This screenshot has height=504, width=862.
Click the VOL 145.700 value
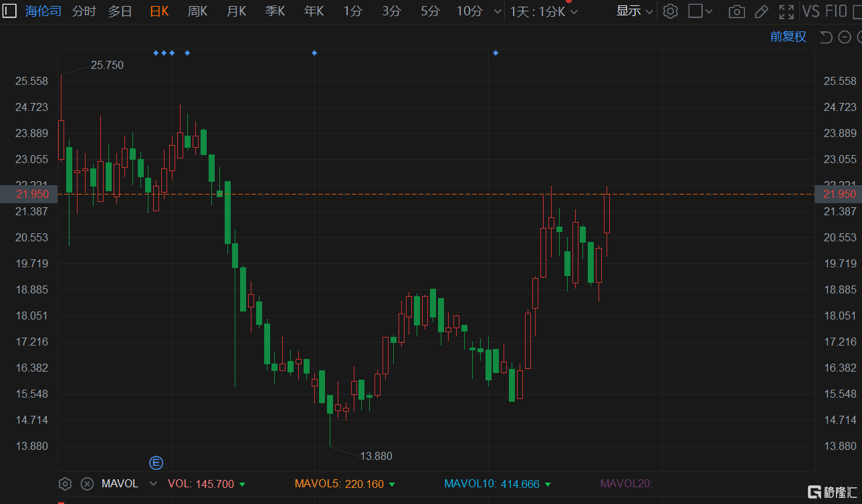(215, 484)
